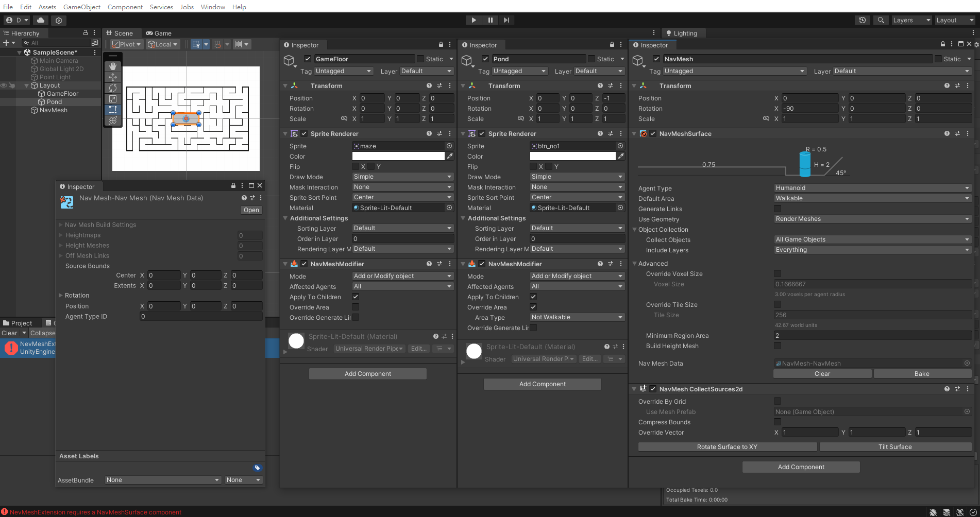The height and width of the screenshot is (517, 980).
Task: Open the Color swatch in Sprite Renderer
Action: point(398,156)
